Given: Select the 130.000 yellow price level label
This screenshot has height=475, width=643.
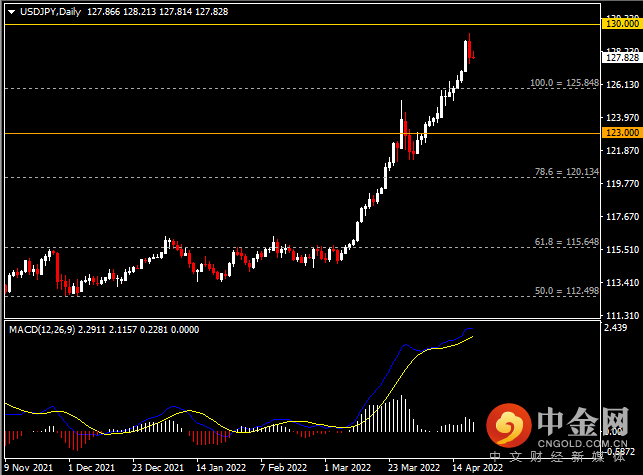Looking at the screenshot, I should 622,24.
